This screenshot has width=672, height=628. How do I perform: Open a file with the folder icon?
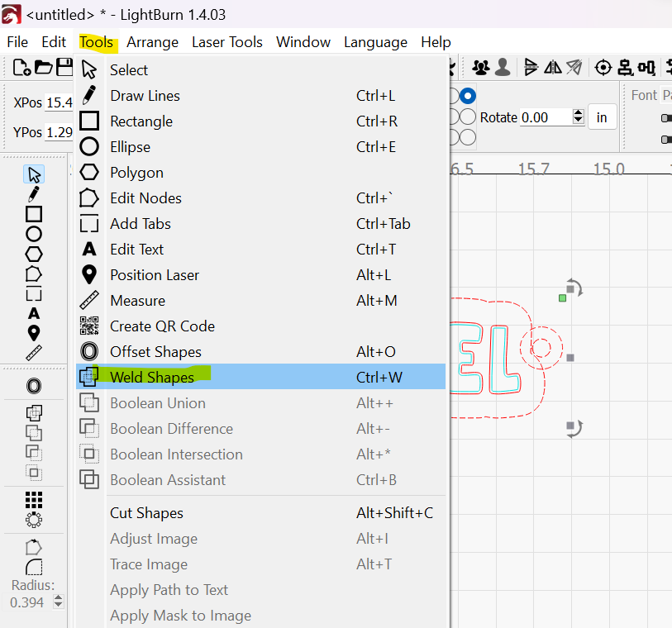click(x=43, y=68)
